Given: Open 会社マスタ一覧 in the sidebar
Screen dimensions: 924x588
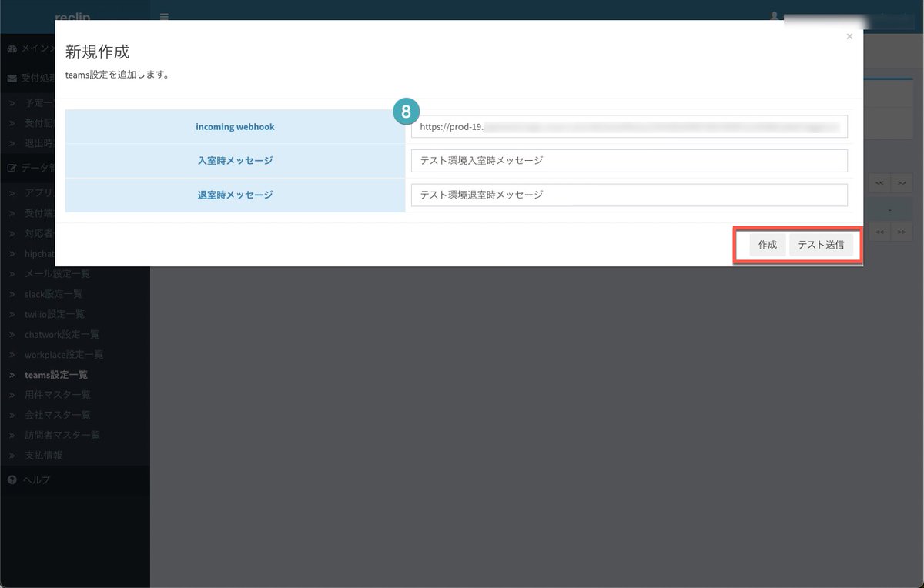Looking at the screenshot, I should 58,415.
